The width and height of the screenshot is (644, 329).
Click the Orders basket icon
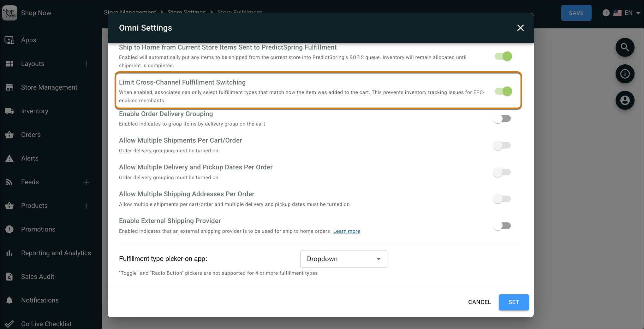(9, 135)
